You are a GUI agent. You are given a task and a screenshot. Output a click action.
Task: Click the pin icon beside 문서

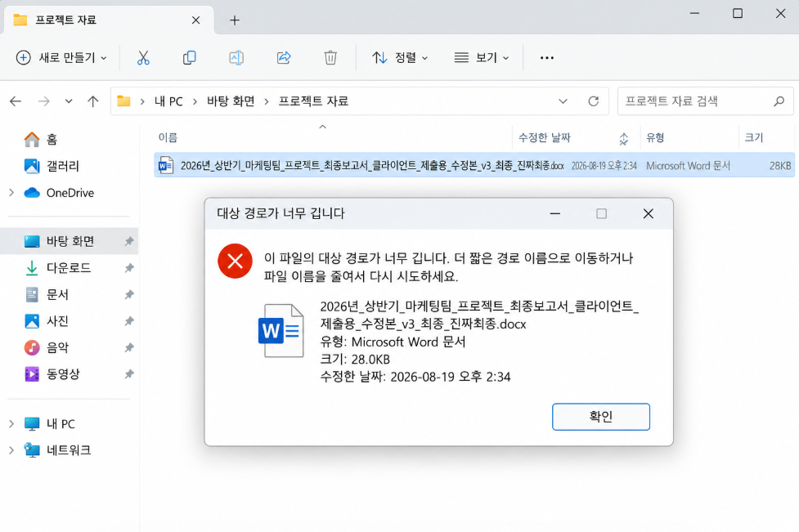129,294
